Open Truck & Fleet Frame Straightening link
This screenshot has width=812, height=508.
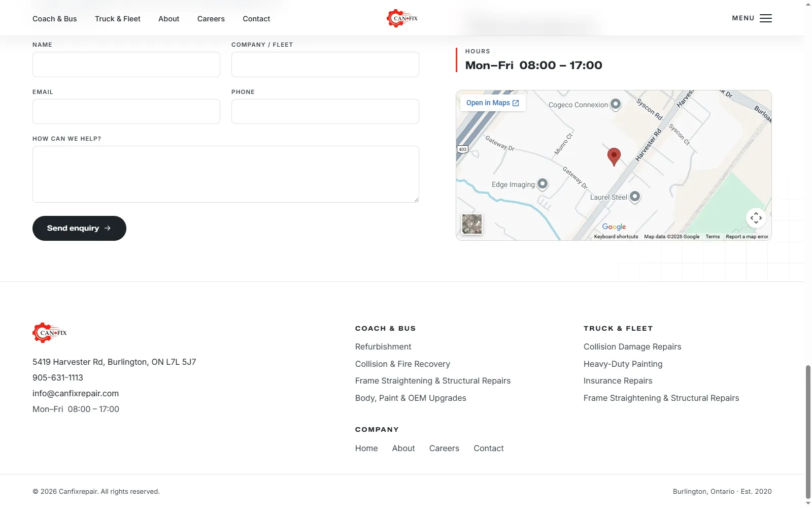pyautogui.click(x=661, y=398)
